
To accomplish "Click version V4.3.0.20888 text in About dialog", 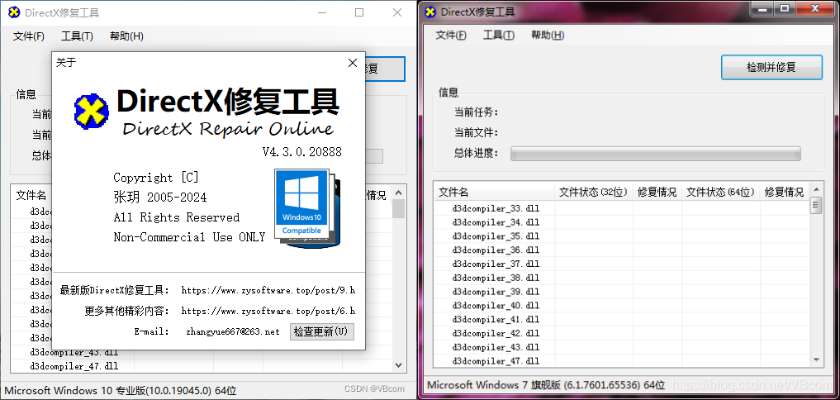I will (302, 152).
